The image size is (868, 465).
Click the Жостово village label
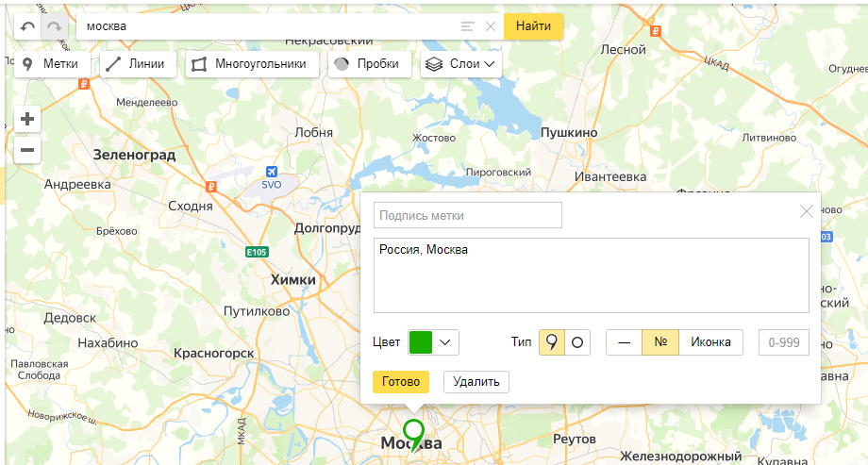[434, 138]
